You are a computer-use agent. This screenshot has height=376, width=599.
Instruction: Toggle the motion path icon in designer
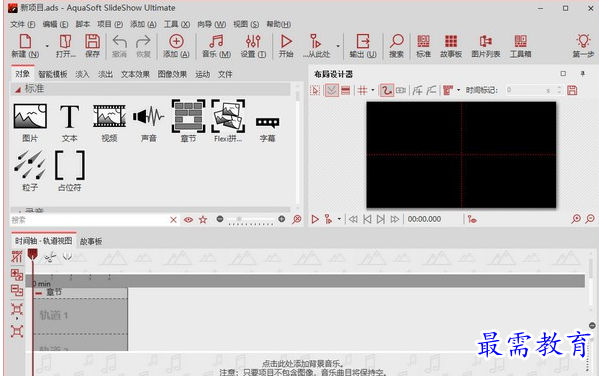pyautogui.click(x=387, y=91)
